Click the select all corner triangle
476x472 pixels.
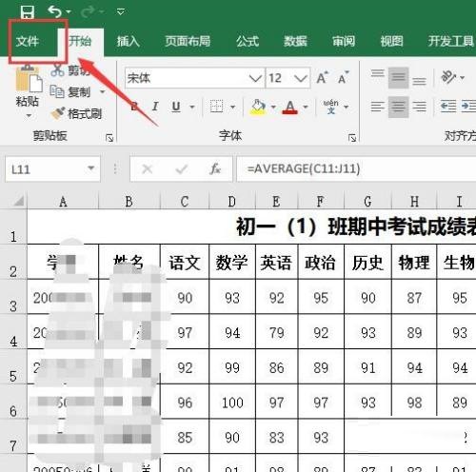click(x=18, y=201)
